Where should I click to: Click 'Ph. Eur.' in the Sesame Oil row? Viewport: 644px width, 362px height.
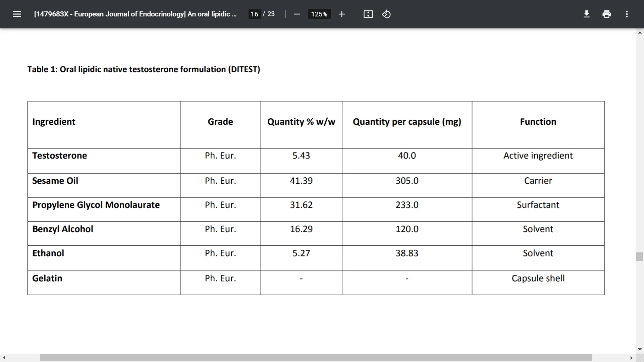(220, 181)
